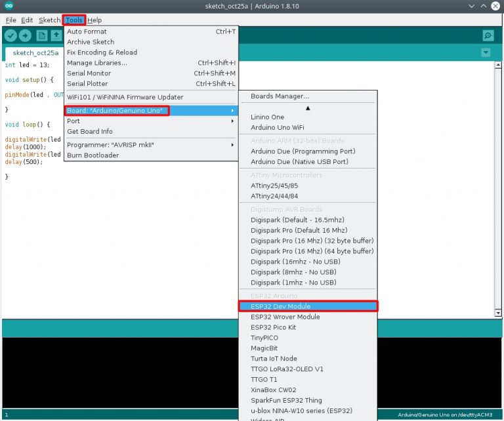The width and height of the screenshot is (504, 421).
Task: Open Manage Libraries...
Action: coord(151,63)
